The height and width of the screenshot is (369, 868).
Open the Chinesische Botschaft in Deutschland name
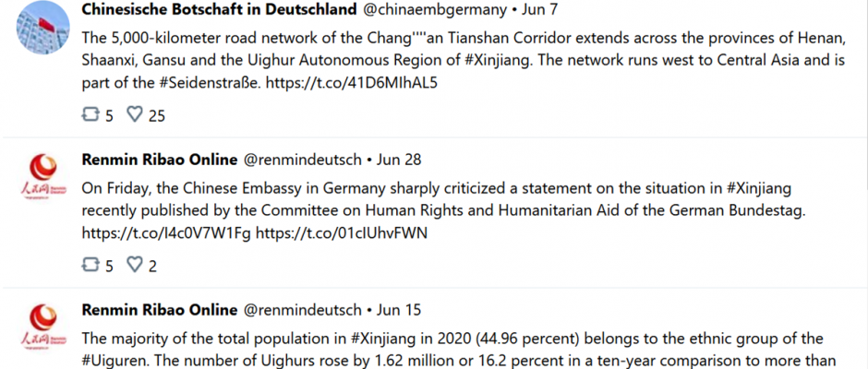click(219, 9)
